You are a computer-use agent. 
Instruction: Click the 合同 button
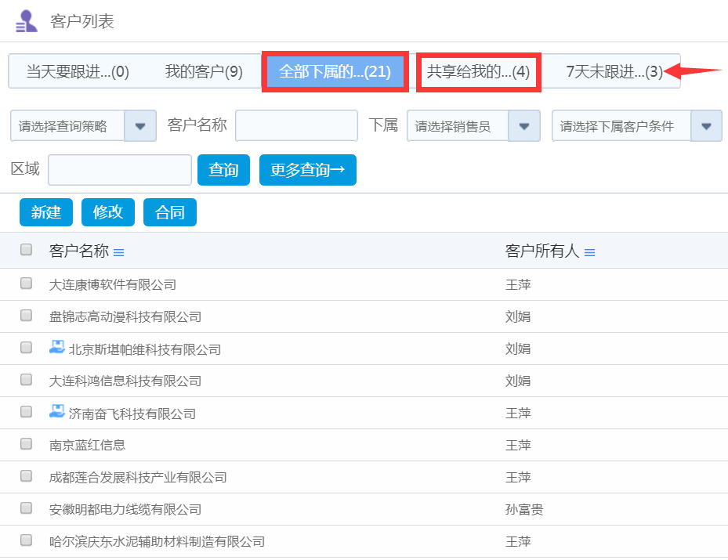pyautogui.click(x=169, y=211)
